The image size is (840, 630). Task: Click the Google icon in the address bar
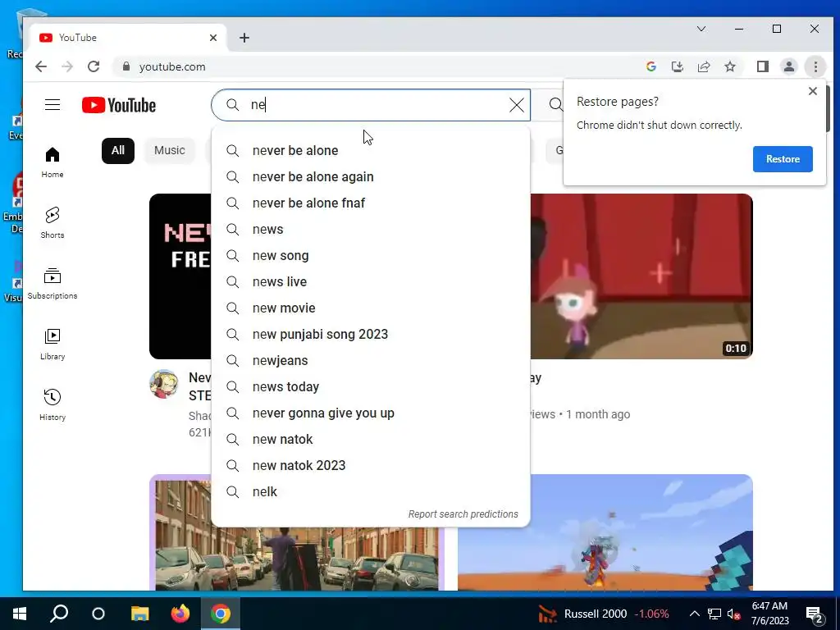[x=651, y=66]
